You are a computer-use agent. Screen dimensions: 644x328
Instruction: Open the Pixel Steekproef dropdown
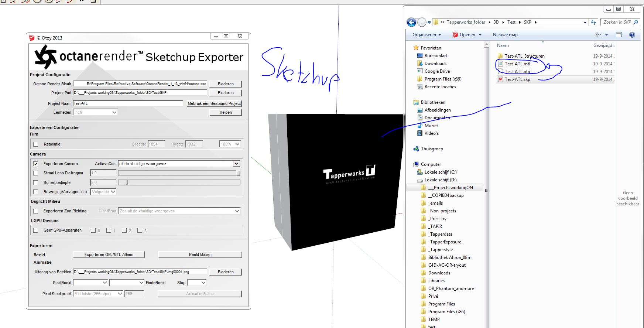point(98,294)
